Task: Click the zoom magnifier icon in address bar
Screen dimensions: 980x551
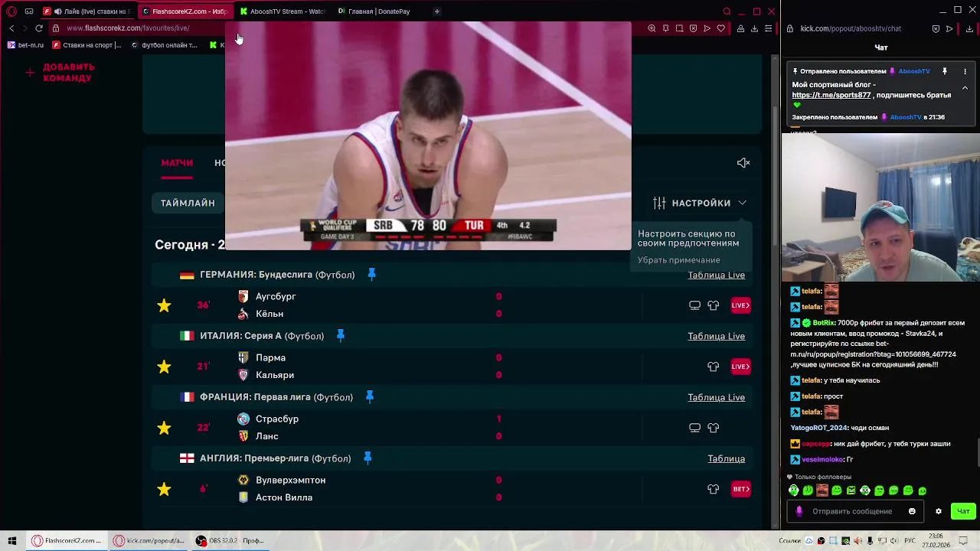Action: click(652, 28)
